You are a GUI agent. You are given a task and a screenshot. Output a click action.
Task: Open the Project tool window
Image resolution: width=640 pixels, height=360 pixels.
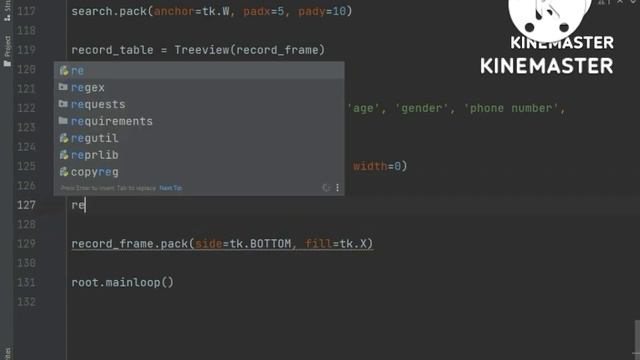(7, 51)
